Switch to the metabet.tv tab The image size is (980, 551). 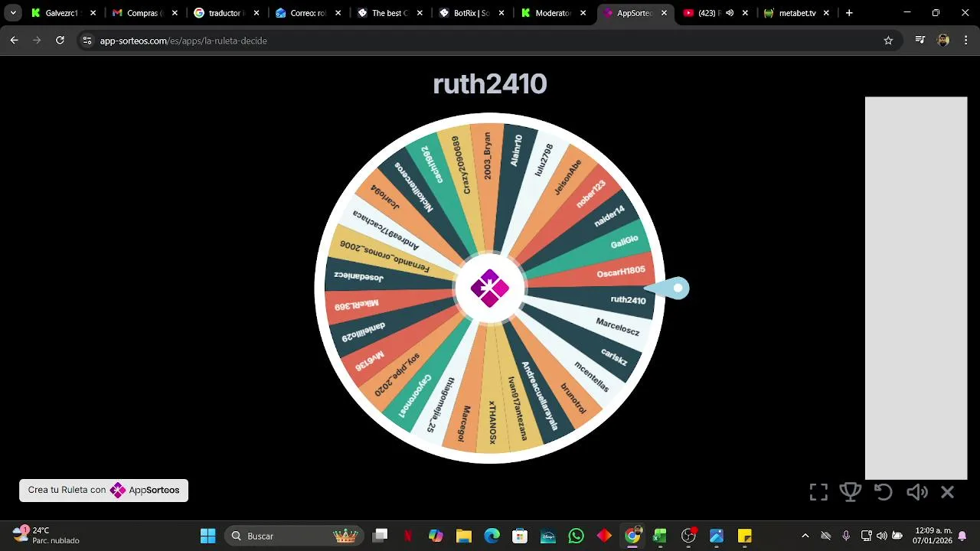pyautogui.click(x=798, y=13)
